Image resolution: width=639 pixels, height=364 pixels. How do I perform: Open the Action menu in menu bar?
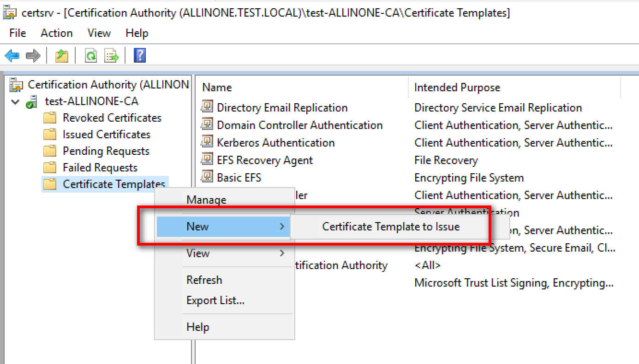pos(56,33)
